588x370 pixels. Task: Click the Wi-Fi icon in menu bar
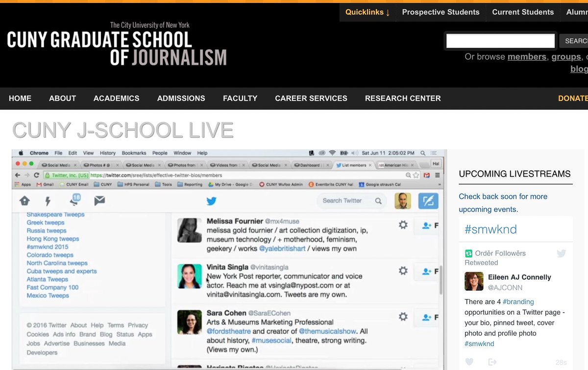332,153
